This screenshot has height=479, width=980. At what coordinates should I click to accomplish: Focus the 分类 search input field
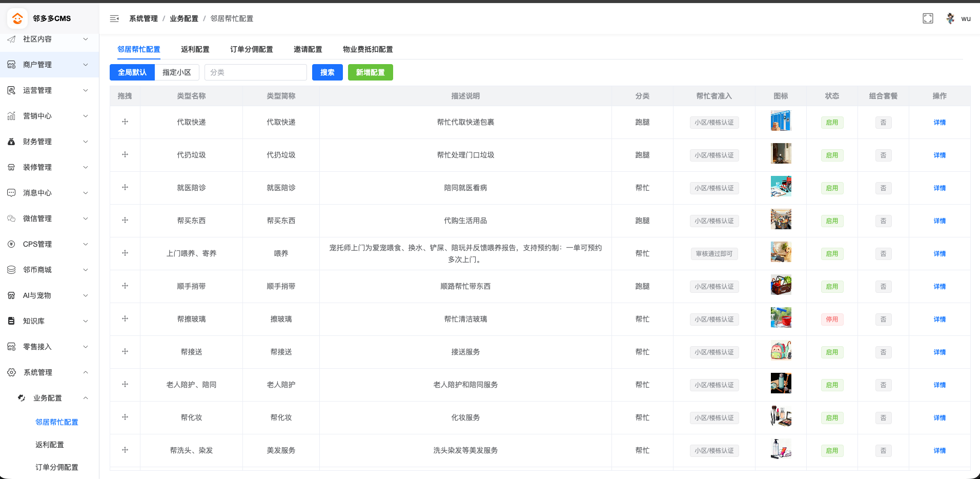click(256, 72)
